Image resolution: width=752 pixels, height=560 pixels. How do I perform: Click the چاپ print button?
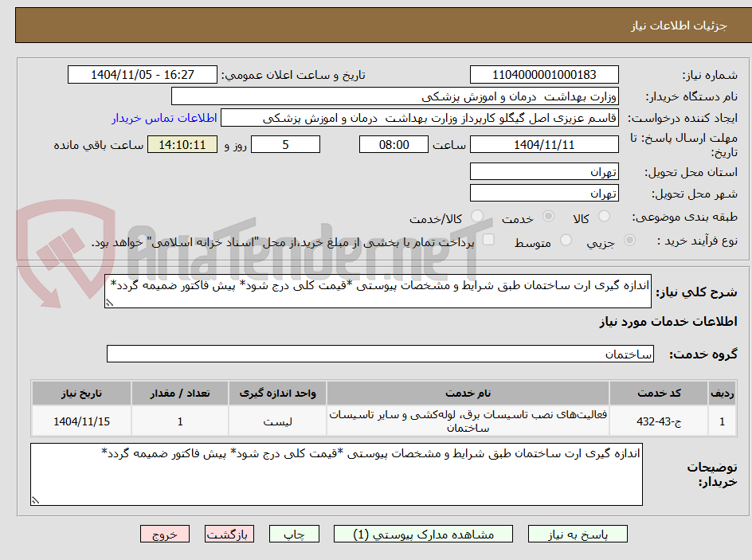click(x=294, y=534)
